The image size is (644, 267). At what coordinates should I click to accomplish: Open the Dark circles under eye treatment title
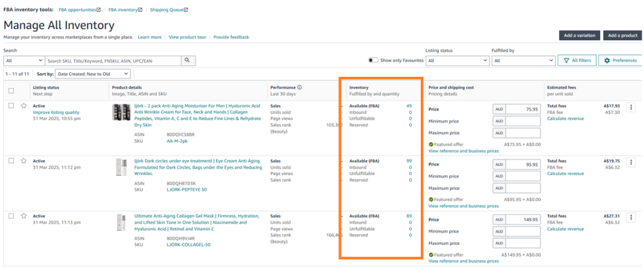click(198, 167)
